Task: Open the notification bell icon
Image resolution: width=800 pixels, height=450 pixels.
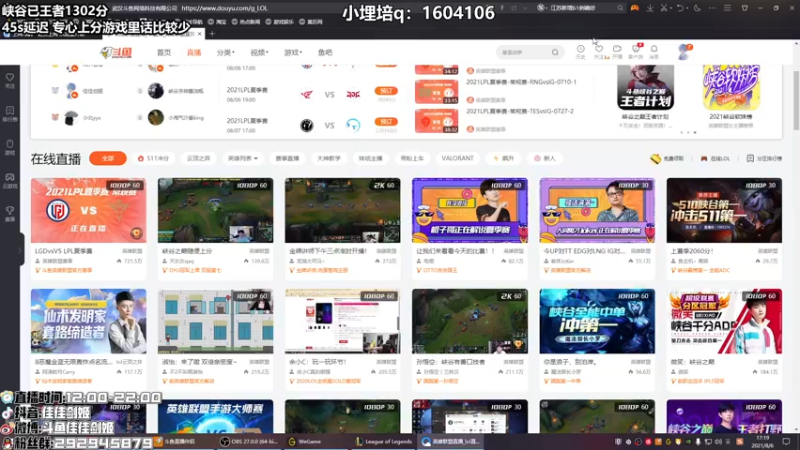Action: click(x=654, y=51)
